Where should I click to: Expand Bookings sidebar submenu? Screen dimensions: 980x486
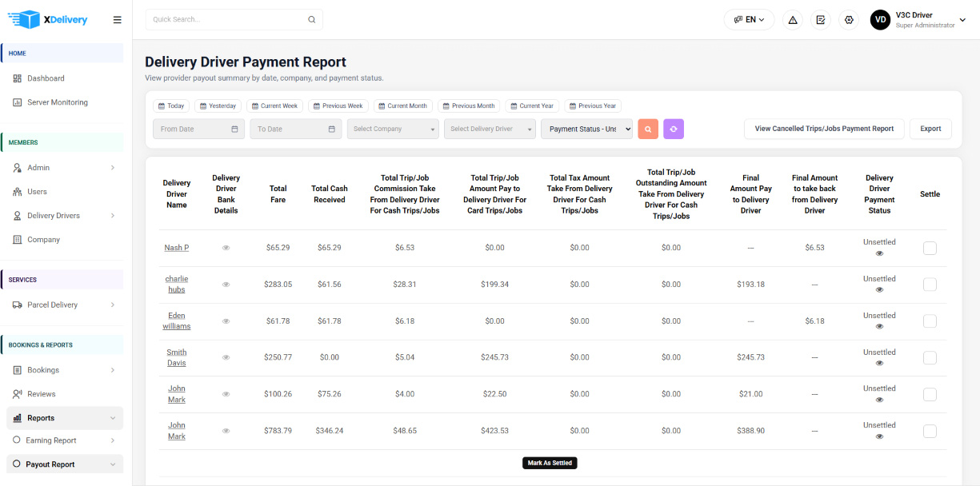click(x=112, y=370)
